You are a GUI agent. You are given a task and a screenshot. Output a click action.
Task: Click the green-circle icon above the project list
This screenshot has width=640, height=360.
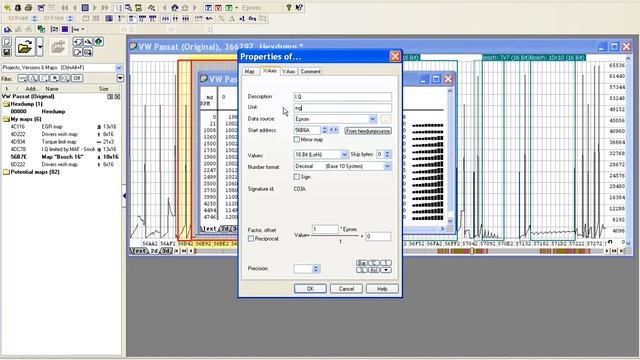[x=99, y=42]
